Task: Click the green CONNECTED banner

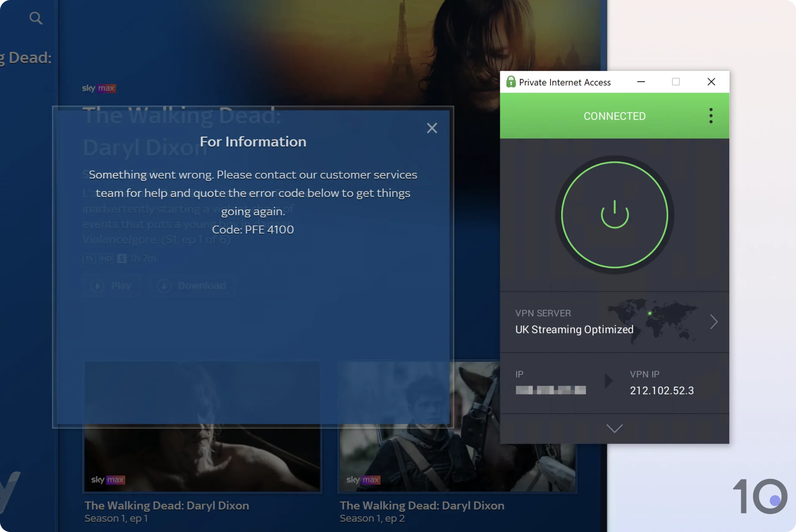Action: (614, 116)
